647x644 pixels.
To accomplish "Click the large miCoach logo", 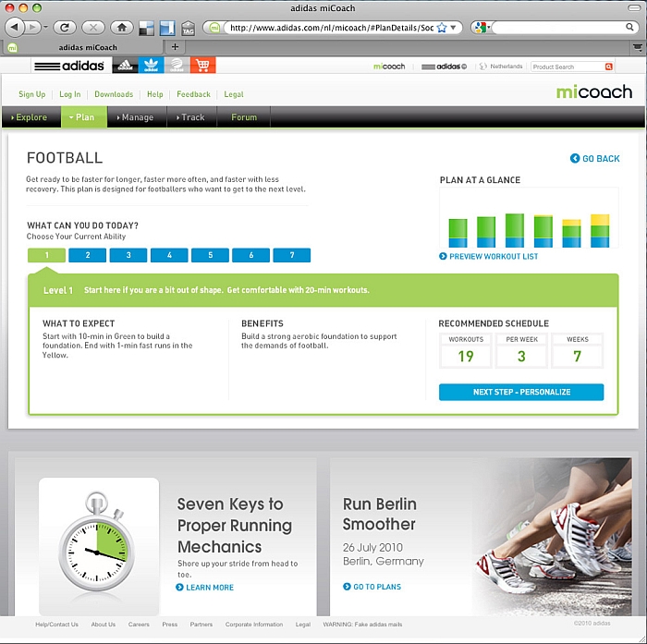I will point(593,91).
